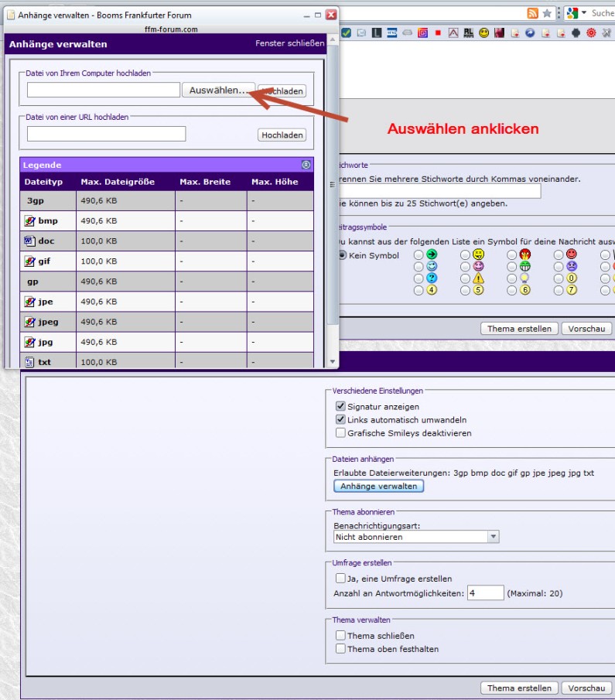This screenshot has height=700, width=615.
Task: Enable Grafische Smileys deaktivieren
Action: (x=340, y=433)
